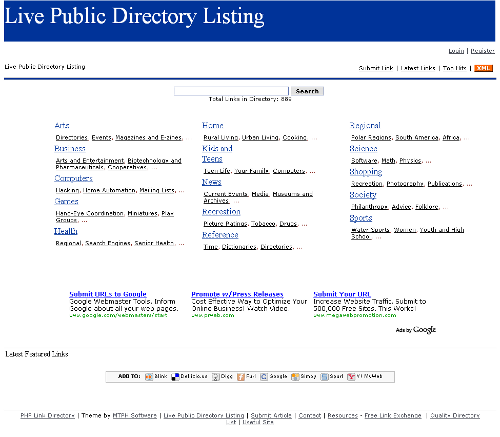Click the Google bookmark icon

[264, 377]
